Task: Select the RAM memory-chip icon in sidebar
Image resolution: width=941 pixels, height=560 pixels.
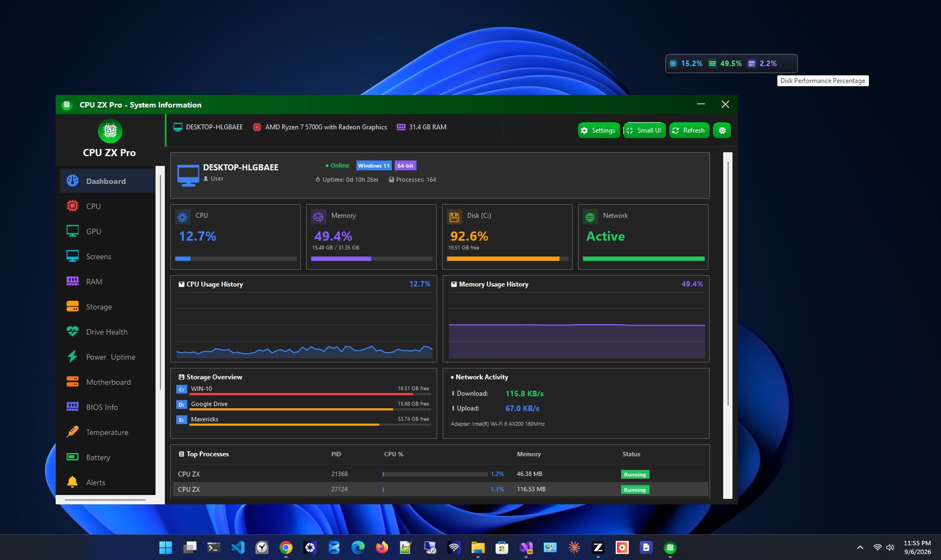Action: (73, 281)
